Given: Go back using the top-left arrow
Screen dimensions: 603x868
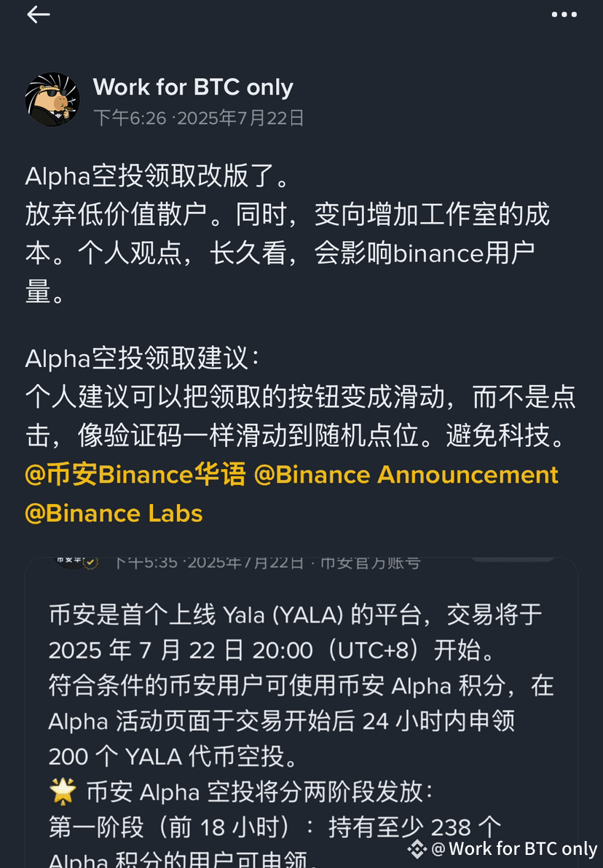Looking at the screenshot, I should click(x=38, y=15).
